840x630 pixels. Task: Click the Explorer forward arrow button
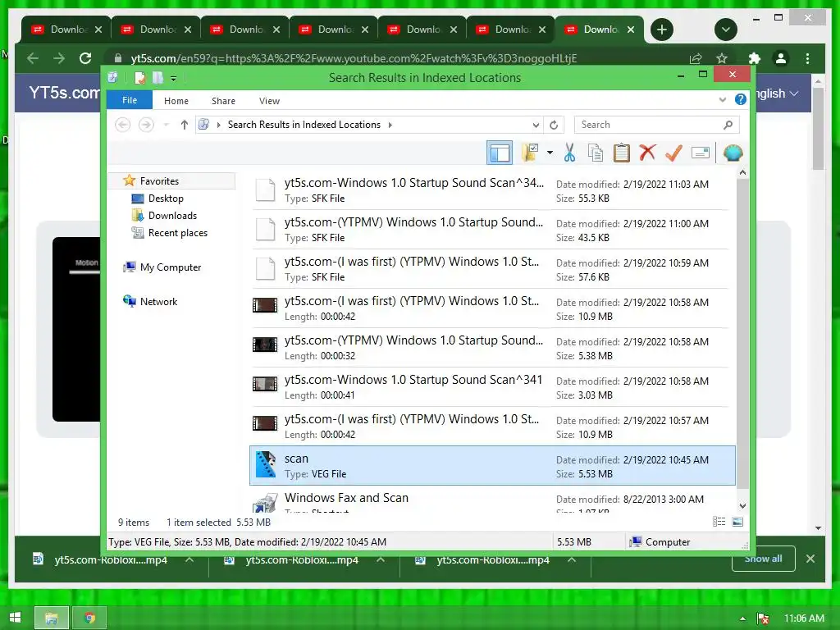pyautogui.click(x=146, y=125)
